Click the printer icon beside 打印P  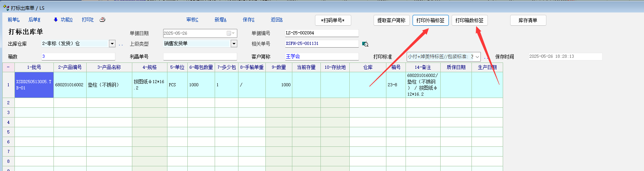102,20
